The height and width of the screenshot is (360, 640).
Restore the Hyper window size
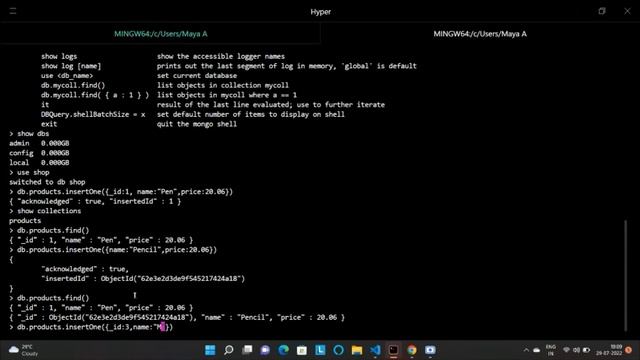pyautogui.click(x=602, y=11)
